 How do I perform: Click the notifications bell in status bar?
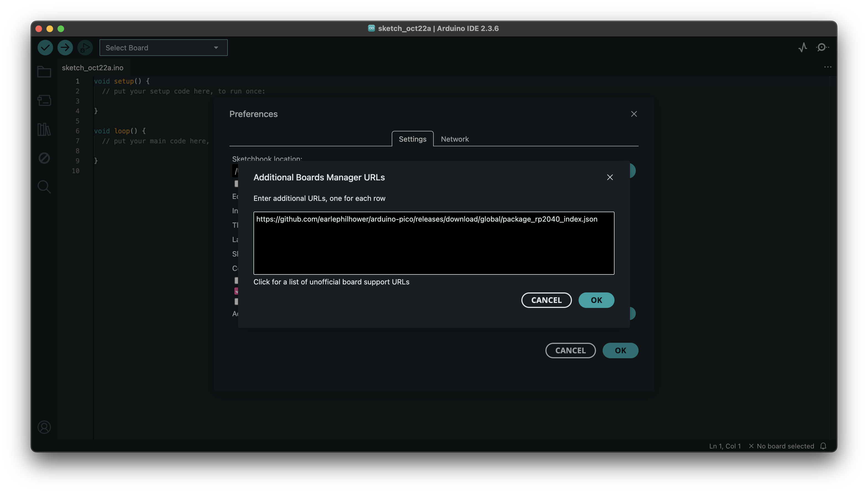[823, 446]
